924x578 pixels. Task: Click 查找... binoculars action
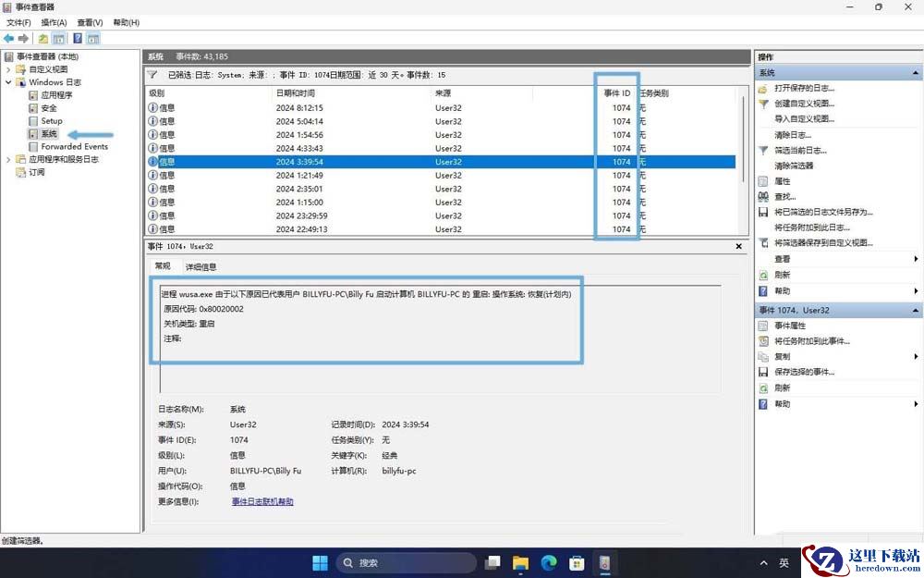coord(784,197)
